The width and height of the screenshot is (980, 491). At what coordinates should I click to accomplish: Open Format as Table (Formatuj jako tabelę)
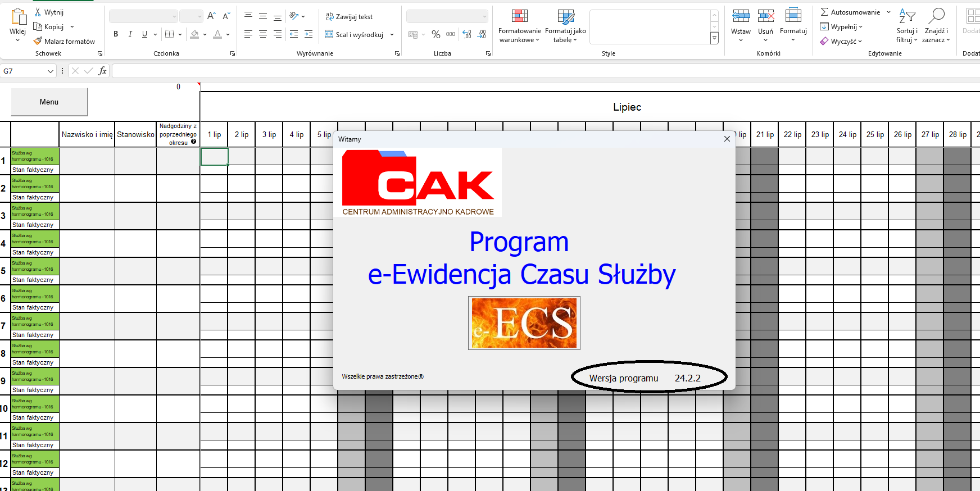(x=565, y=26)
